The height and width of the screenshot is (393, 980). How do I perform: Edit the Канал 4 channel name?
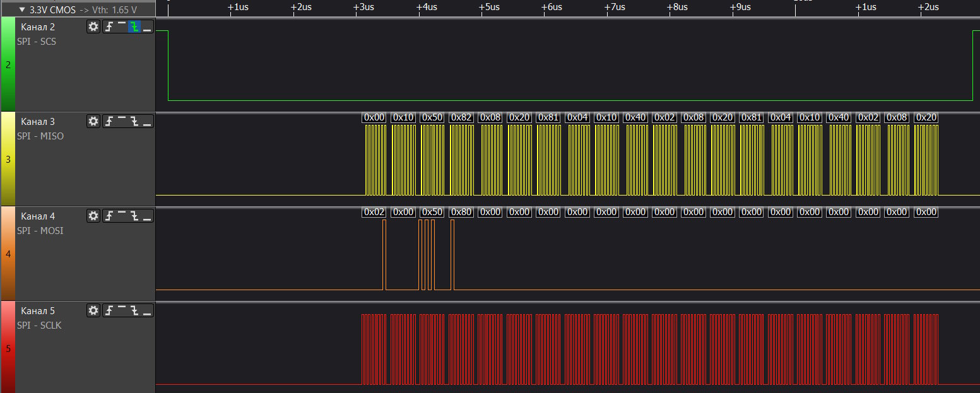pyautogui.click(x=38, y=216)
